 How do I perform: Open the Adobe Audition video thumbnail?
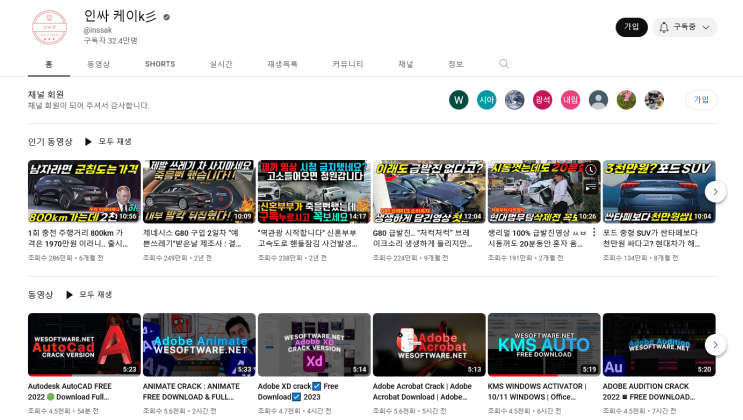659,345
